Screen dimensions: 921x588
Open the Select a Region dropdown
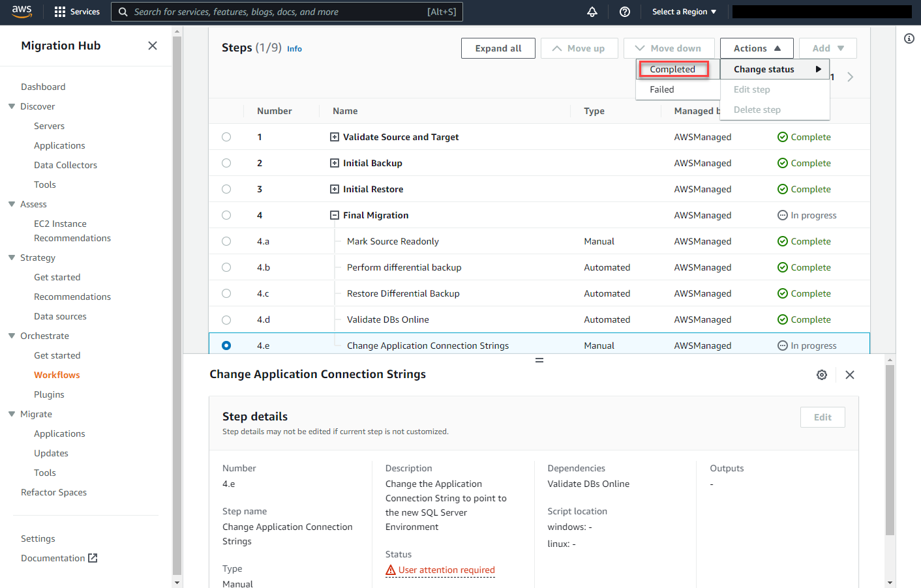point(684,12)
